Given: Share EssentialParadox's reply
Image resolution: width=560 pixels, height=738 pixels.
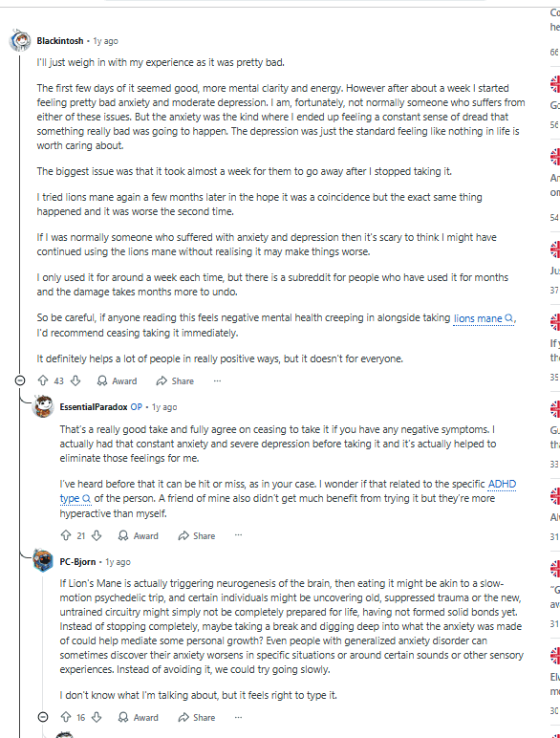Looking at the screenshot, I should pyautogui.click(x=197, y=535).
